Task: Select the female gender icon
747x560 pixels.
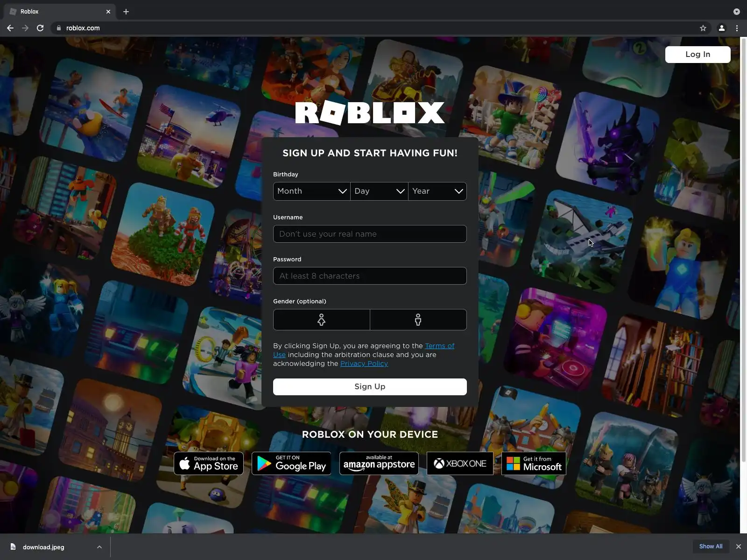Action: pos(321,320)
